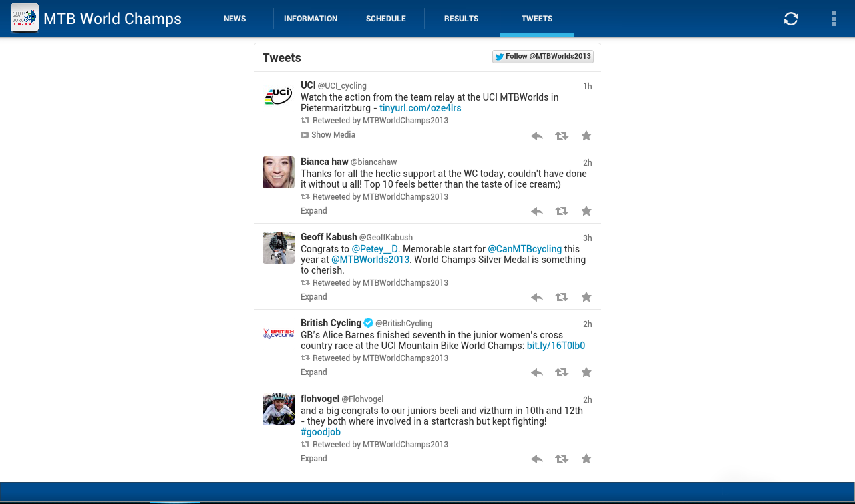Retweet the UCI team relay tweet

562,136
